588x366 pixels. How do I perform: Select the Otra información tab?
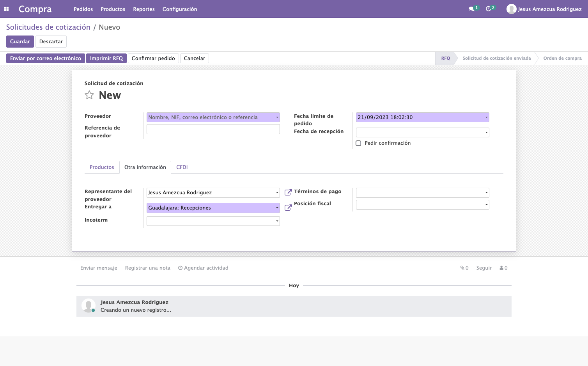tap(145, 167)
